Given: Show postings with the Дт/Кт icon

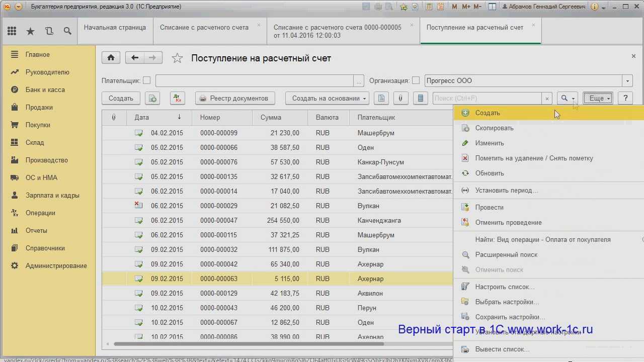Looking at the screenshot, I should (178, 99).
